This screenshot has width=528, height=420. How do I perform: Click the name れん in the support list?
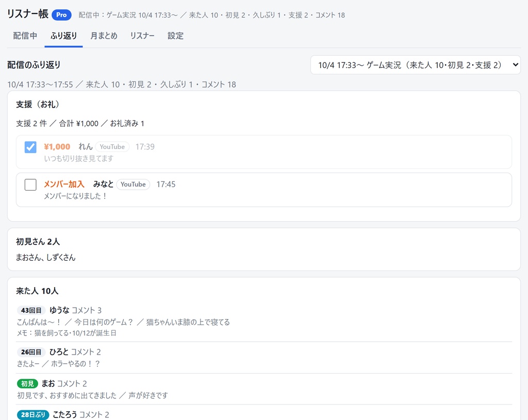coord(85,147)
